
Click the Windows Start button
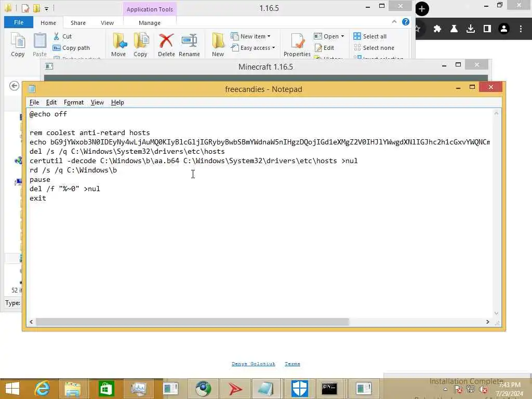click(x=12, y=389)
